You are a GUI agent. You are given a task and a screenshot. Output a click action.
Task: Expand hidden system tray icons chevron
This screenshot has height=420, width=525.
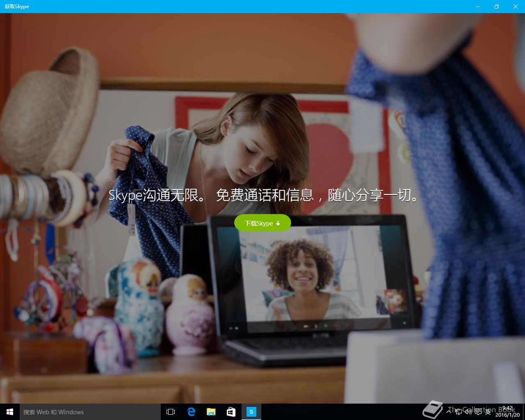(449, 412)
